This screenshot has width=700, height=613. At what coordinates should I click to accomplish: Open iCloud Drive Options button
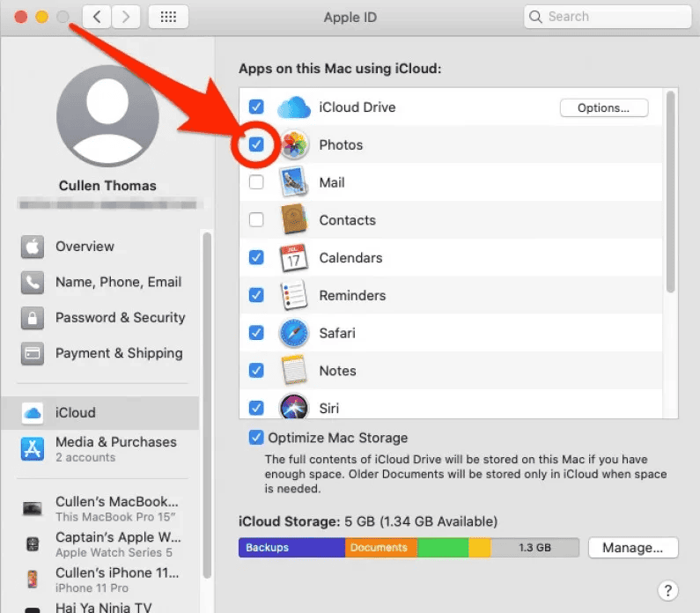click(x=603, y=108)
